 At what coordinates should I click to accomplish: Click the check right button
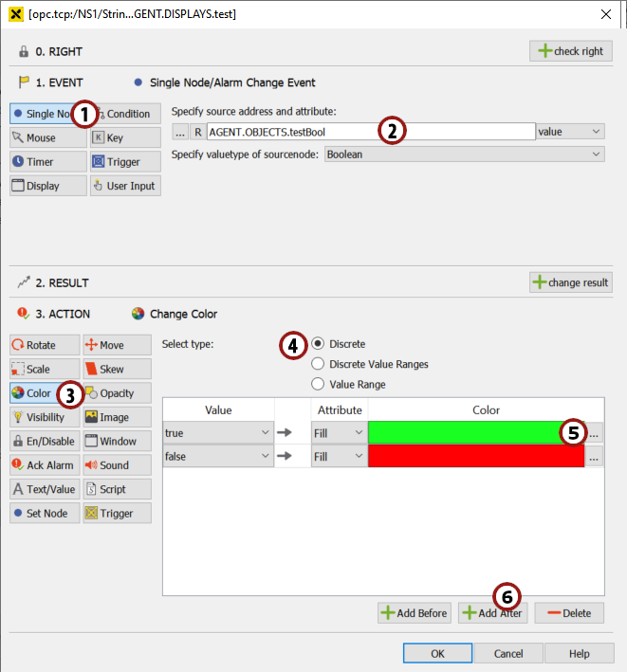pos(570,51)
